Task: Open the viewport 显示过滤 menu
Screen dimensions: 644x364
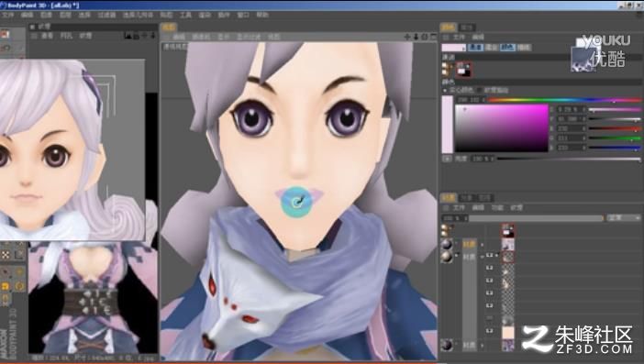Action: [x=249, y=37]
